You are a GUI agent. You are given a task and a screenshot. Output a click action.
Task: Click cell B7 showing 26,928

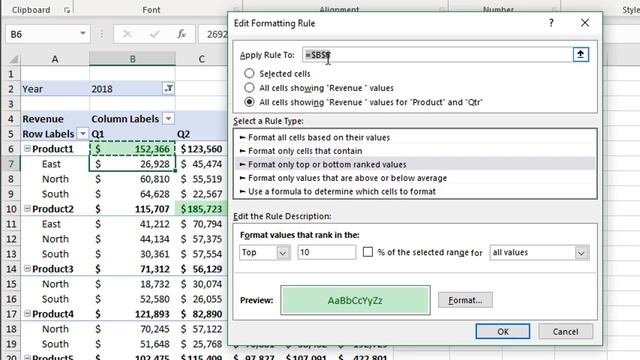coord(132,164)
